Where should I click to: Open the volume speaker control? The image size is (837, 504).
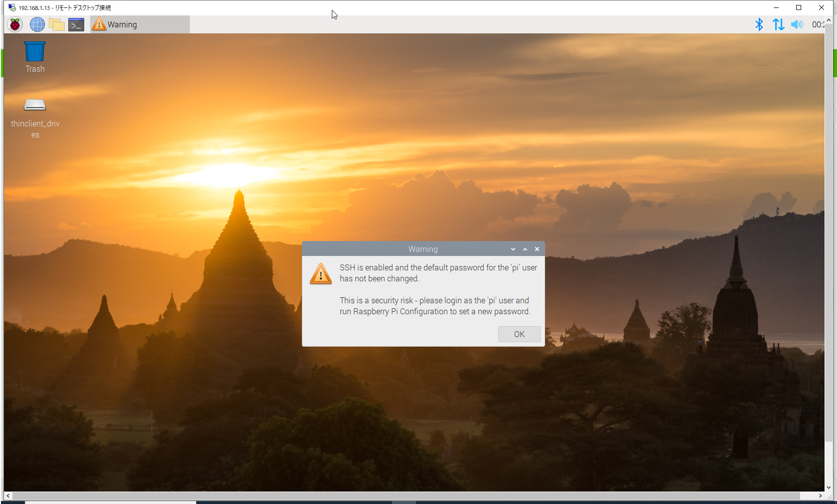[797, 24]
